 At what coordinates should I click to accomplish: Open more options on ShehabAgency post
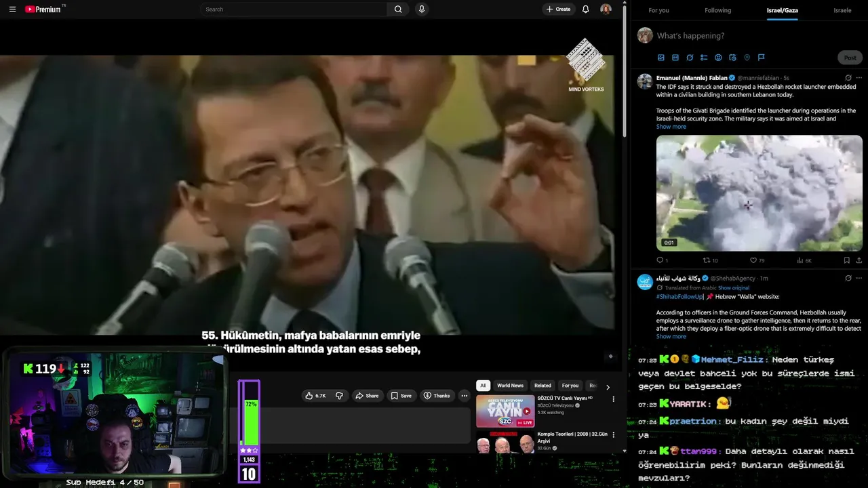click(859, 278)
